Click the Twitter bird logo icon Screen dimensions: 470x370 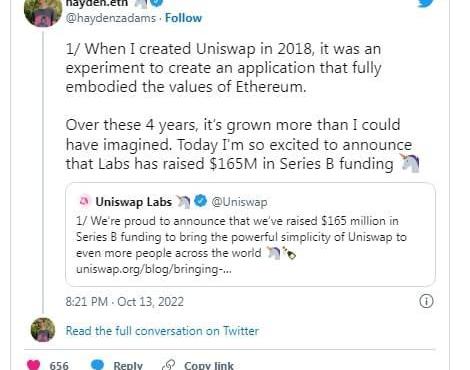coord(426,3)
